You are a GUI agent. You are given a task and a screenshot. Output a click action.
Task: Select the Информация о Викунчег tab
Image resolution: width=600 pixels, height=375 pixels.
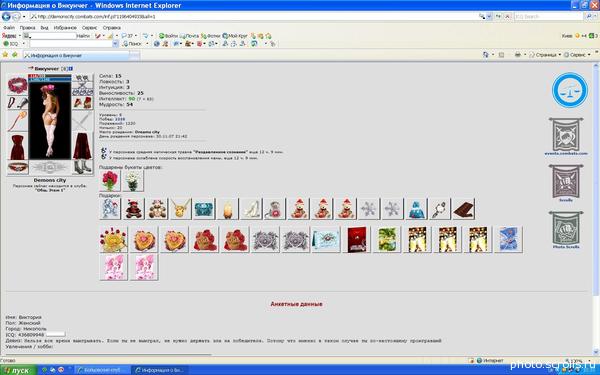(76, 55)
